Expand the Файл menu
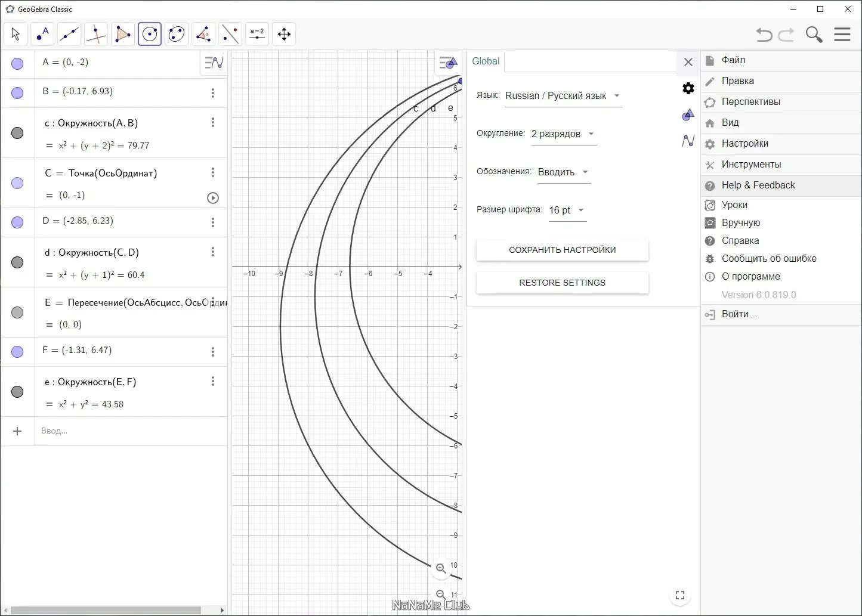Viewport: 862px width, 616px height. click(x=781, y=60)
